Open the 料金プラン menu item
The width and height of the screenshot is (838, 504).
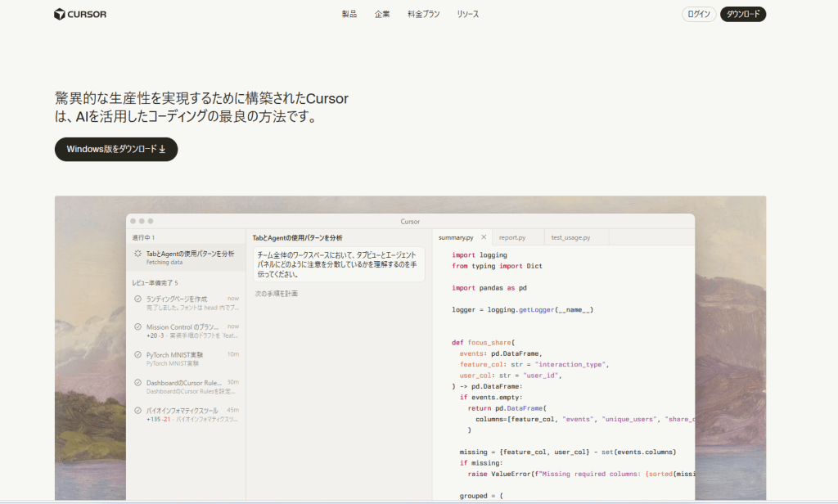(423, 14)
